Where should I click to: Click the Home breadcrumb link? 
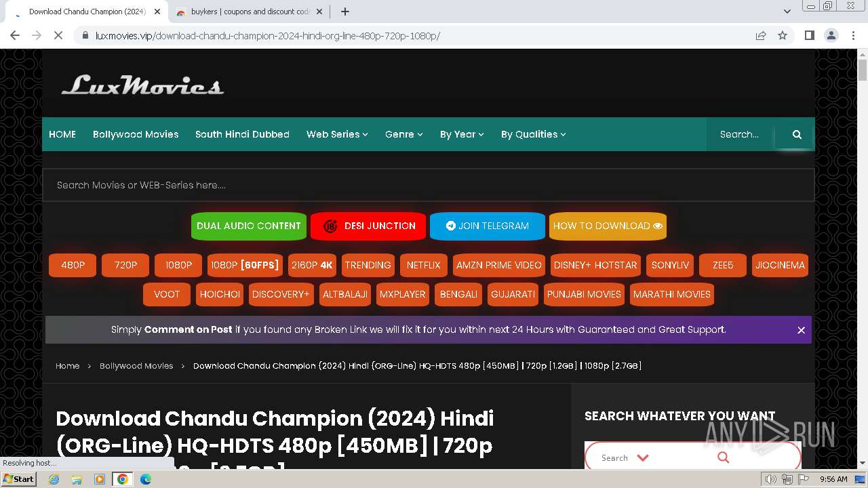(67, 365)
